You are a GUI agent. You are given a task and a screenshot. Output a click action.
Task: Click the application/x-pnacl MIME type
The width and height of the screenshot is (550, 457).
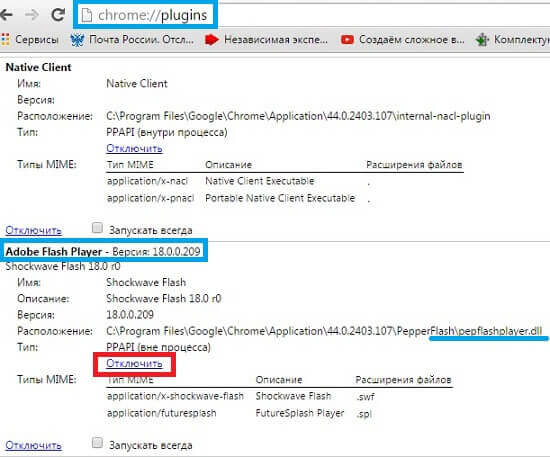tap(150, 199)
